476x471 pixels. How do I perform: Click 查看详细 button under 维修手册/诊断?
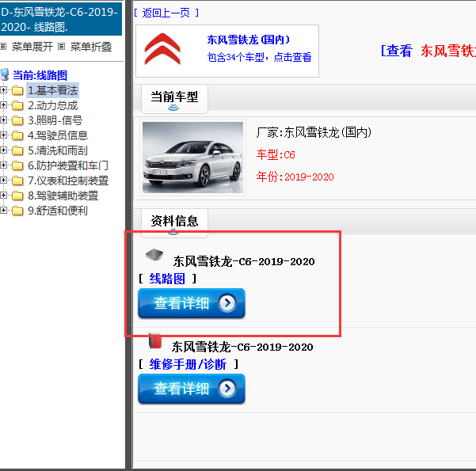click(191, 389)
